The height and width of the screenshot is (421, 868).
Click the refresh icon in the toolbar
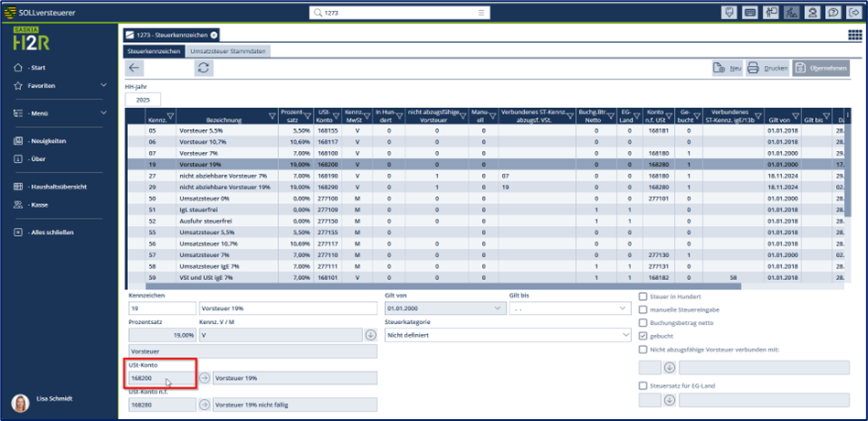click(x=203, y=68)
